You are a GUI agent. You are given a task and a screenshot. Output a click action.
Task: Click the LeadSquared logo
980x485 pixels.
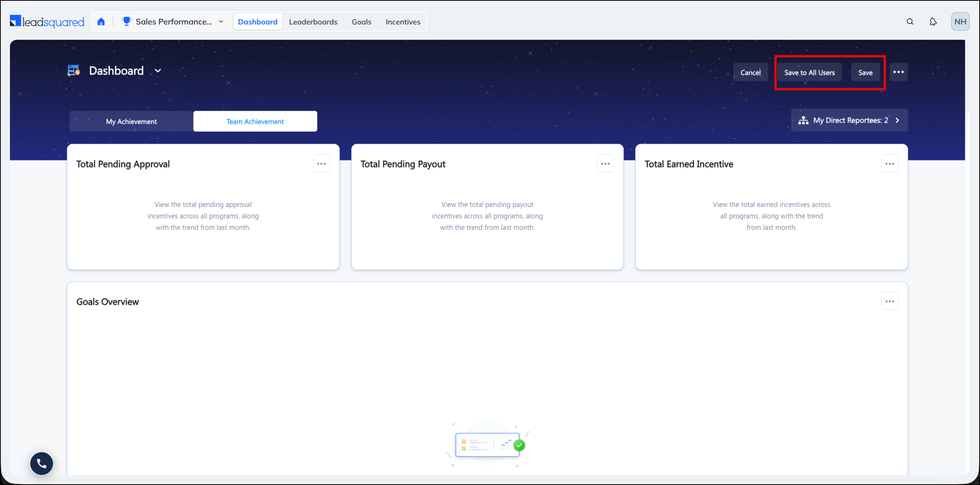(47, 21)
